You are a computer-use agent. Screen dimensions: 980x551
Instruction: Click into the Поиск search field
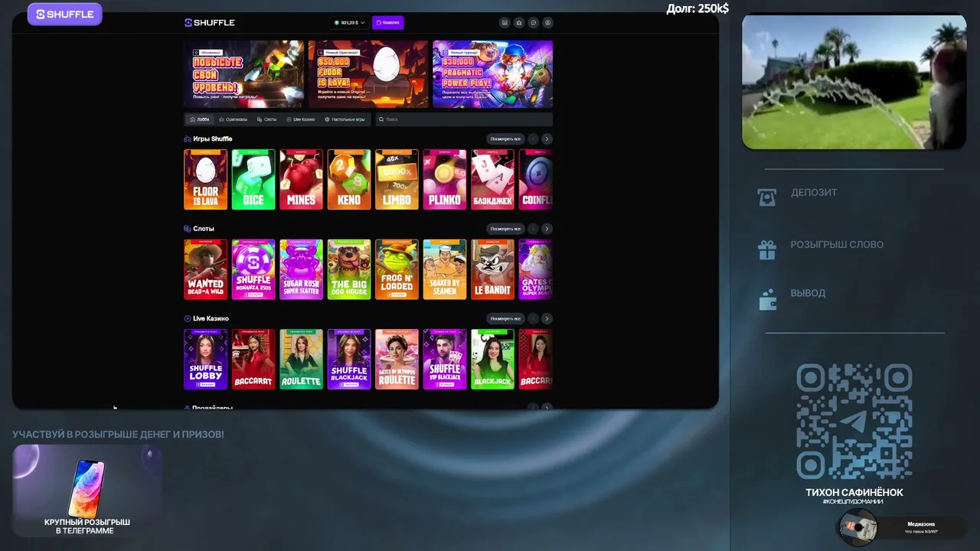click(x=464, y=119)
